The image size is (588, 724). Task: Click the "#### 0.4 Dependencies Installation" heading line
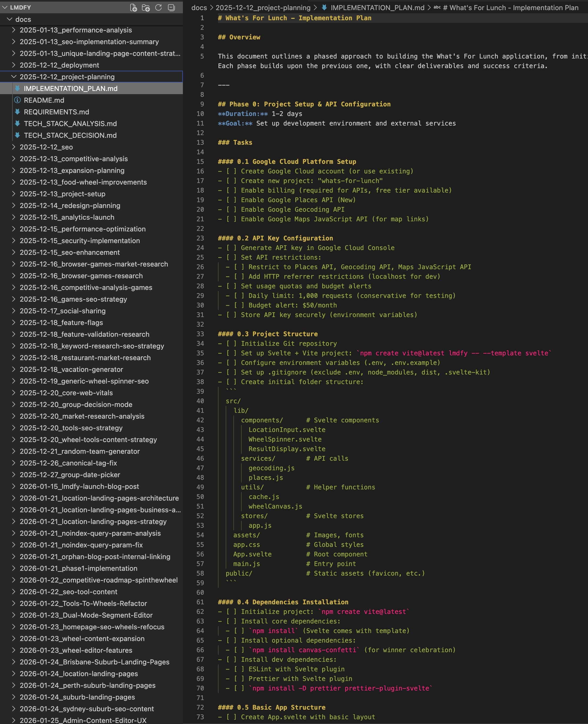(283, 602)
